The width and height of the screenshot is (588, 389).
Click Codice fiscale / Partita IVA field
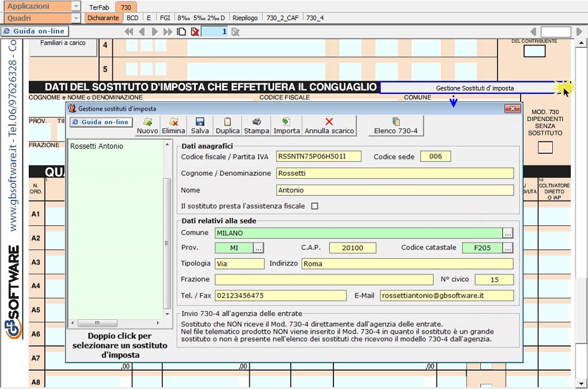click(x=318, y=156)
